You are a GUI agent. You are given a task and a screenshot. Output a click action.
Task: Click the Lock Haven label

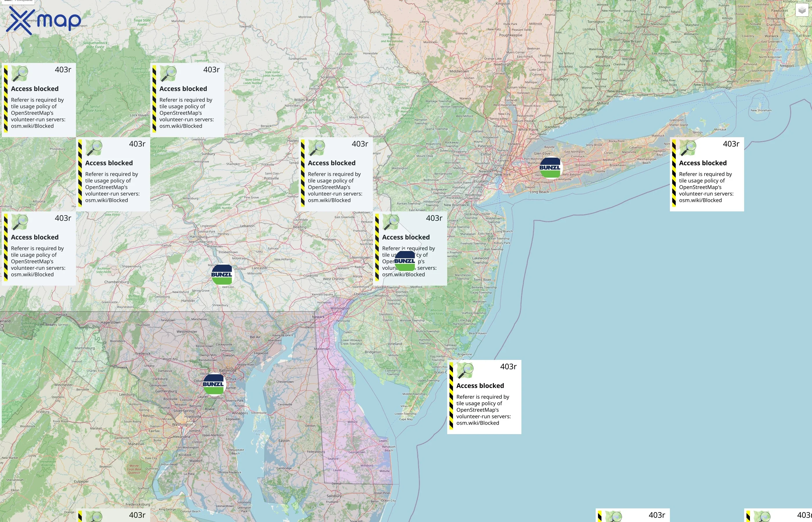pos(139,115)
